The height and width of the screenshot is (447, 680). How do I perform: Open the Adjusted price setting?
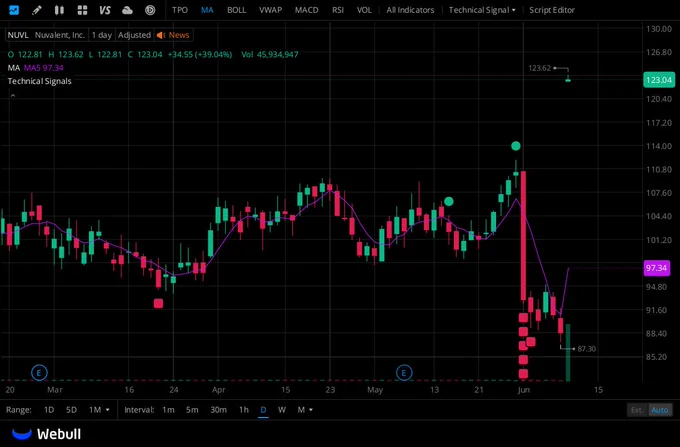pyautogui.click(x=134, y=35)
